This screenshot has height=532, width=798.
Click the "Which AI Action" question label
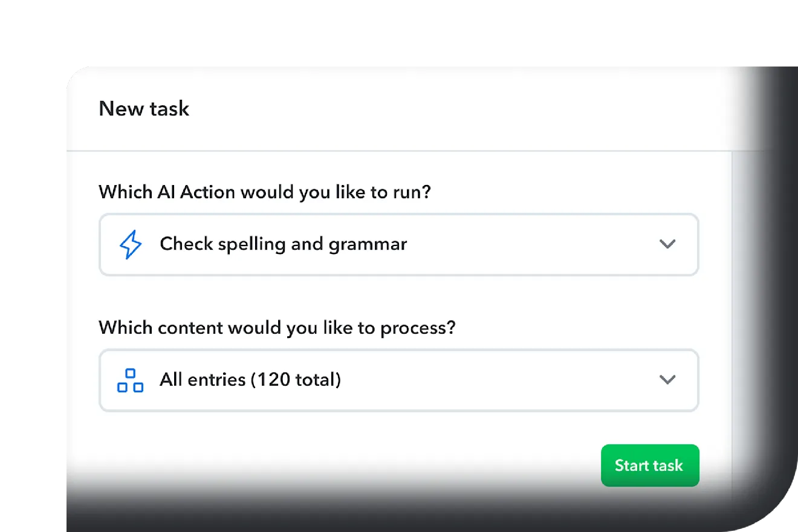pyautogui.click(x=265, y=192)
